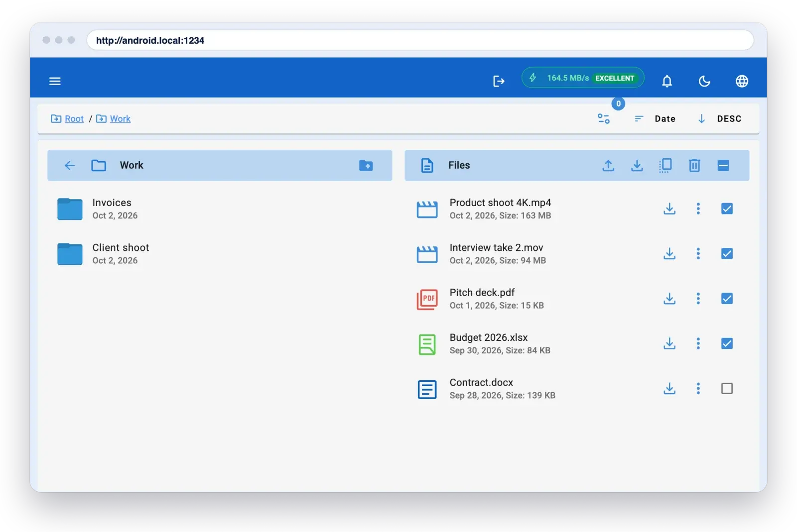
Task: Open the Contract.docx file name
Action: click(x=481, y=382)
